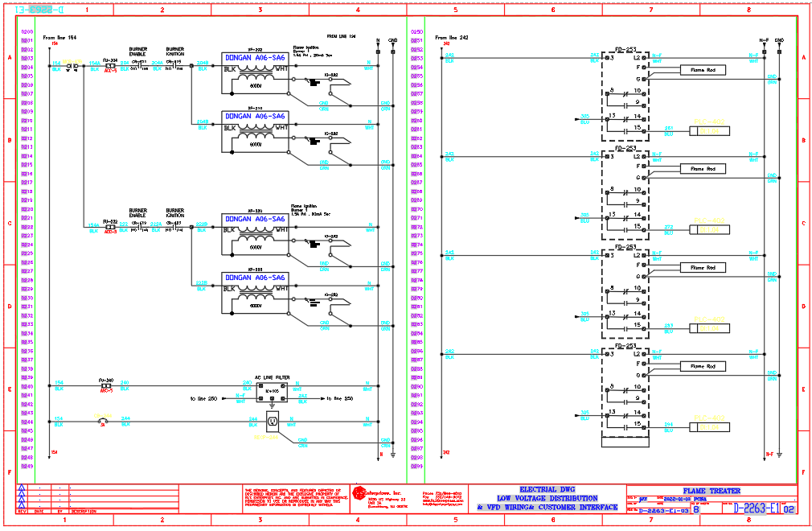The width and height of the screenshot is (812, 531).
Task: Click the flame ignition burner note near line 0203
Action: 313,51
